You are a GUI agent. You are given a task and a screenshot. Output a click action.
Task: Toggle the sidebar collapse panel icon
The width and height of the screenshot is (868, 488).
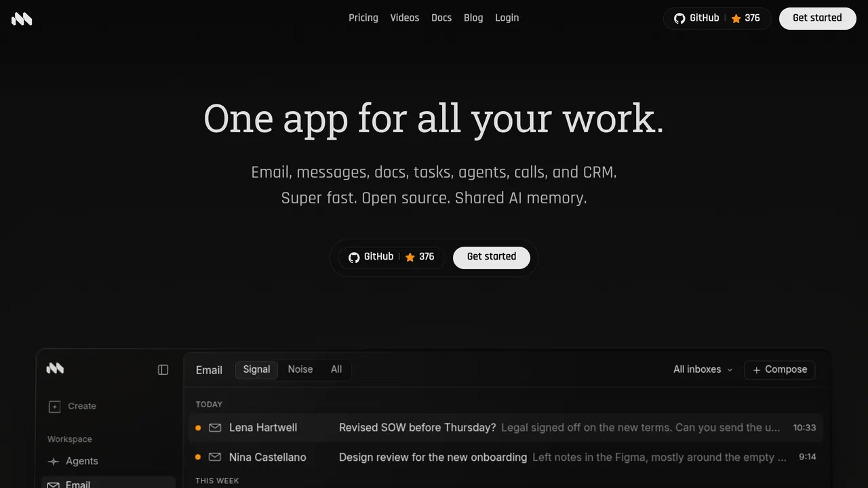163,369
